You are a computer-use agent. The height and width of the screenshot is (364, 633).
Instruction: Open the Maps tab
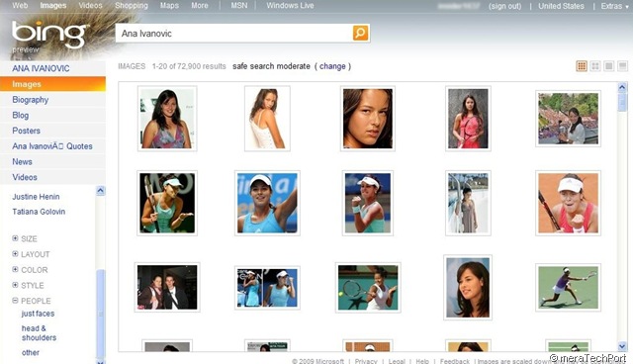169,6
